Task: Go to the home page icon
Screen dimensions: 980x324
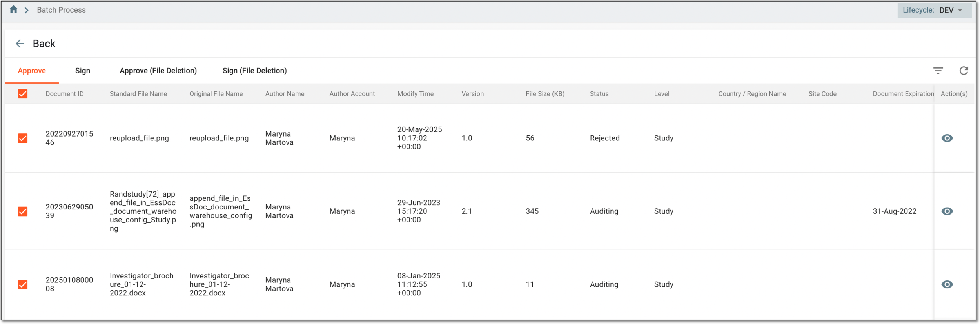Action: (13, 9)
